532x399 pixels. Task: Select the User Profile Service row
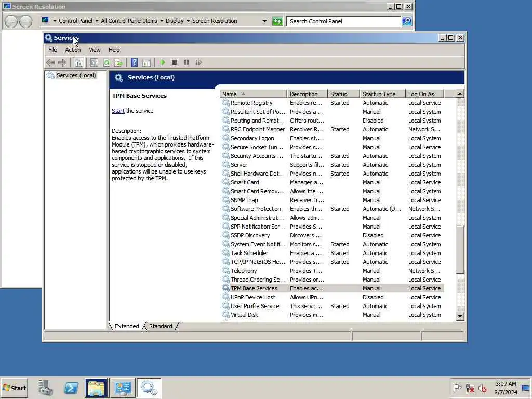click(x=332, y=305)
